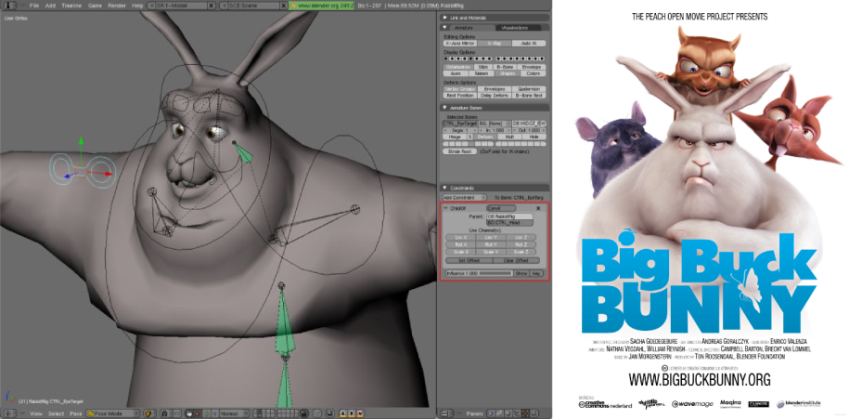Collapse the ChildOf constraint triangle

click(x=446, y=208)
